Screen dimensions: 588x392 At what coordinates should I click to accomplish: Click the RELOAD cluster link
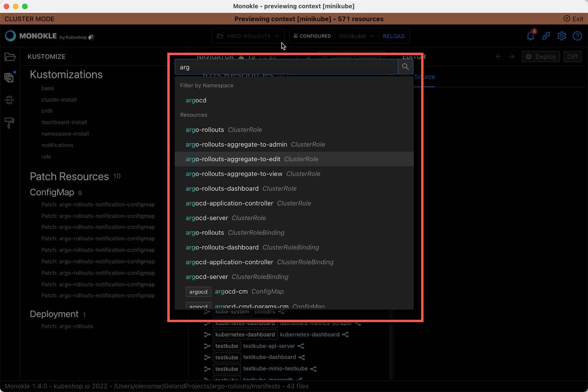tap(394, 36)
